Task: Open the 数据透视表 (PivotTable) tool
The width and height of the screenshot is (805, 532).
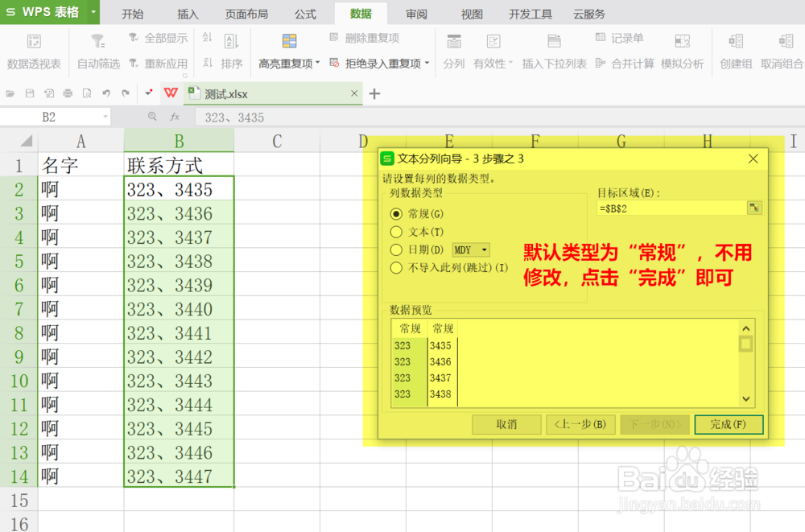Action: click(33, 51)
